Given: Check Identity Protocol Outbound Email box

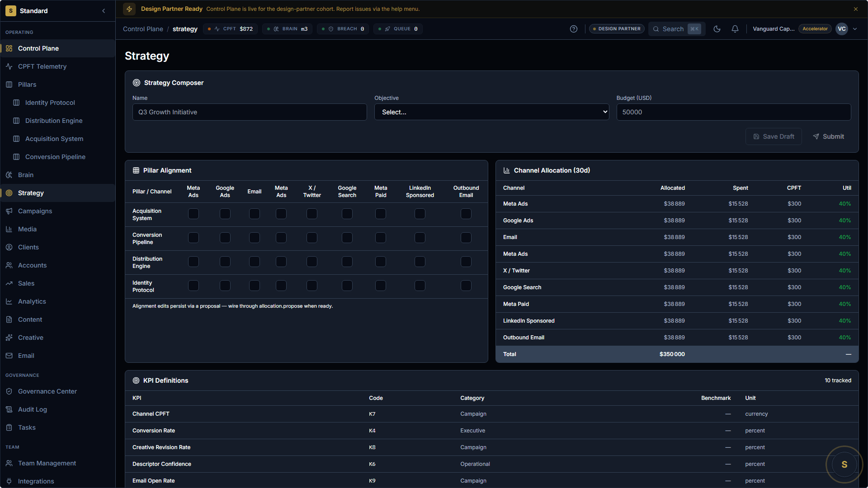Looking at the screenshot, I should 466,286.
